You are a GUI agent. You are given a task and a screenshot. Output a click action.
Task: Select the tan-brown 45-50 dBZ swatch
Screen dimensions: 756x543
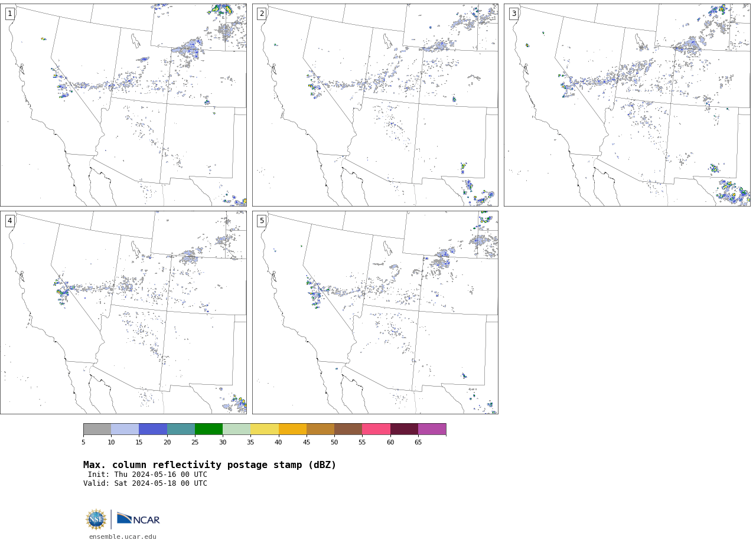coord(320,429)
